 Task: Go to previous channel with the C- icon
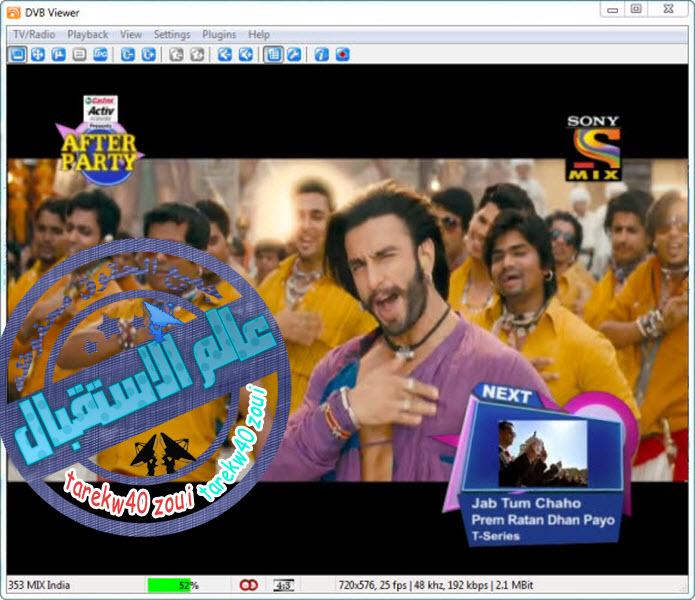pos(128,55)
